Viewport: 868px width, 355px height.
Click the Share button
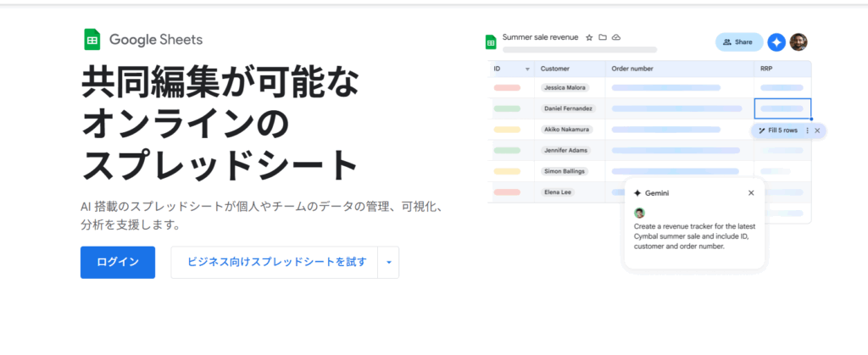click(x=739, y=42)
